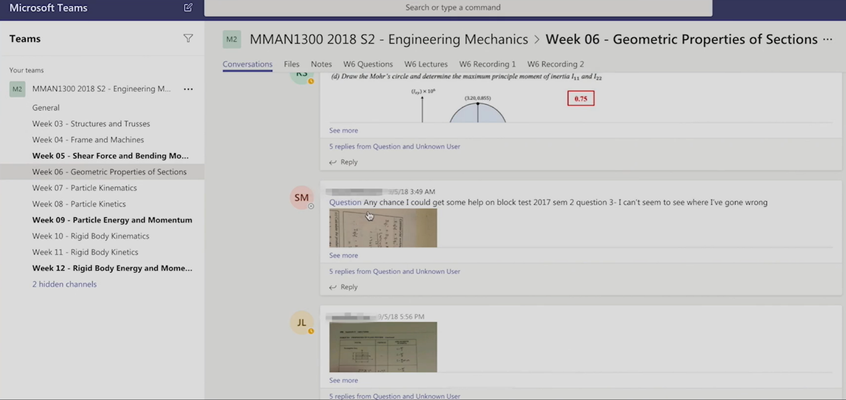
Task: Click the reply arrow under SM's post
Action: tap(333, 287)
